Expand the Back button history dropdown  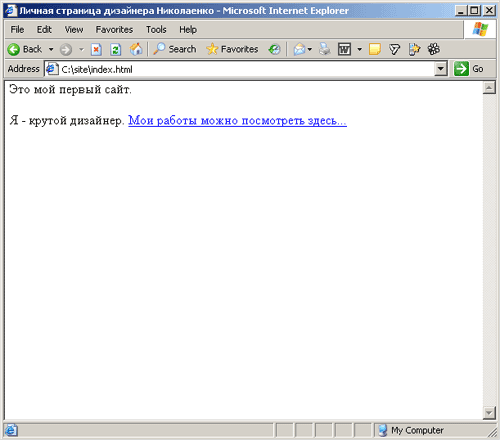[51, 49]
